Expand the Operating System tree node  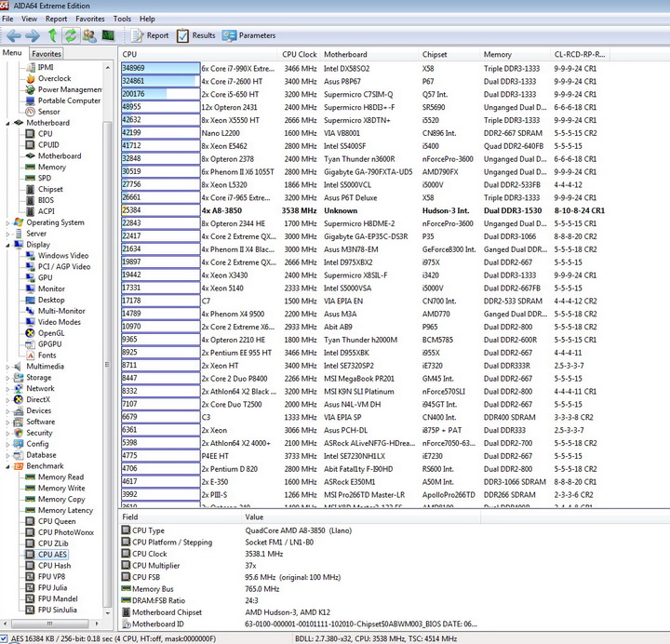7,222
